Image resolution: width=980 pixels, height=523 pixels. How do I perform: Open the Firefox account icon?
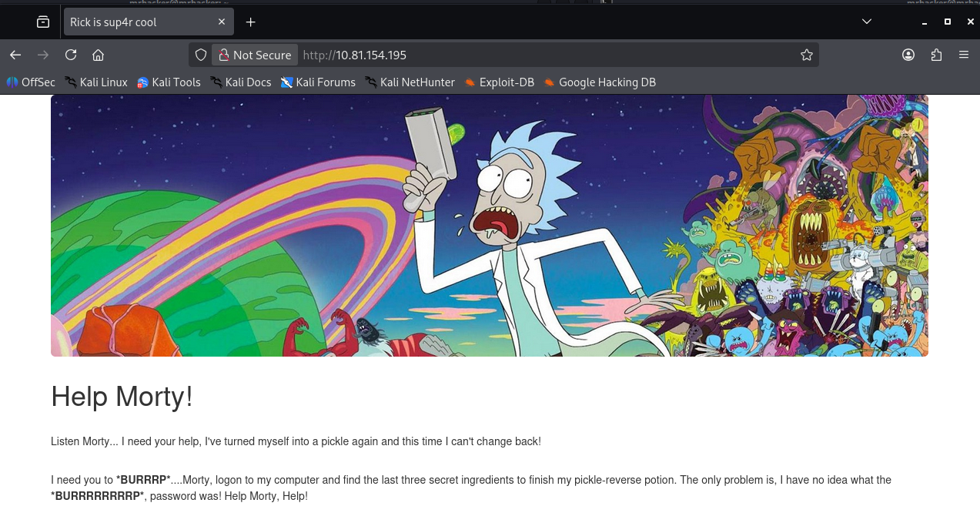(908, 55)
